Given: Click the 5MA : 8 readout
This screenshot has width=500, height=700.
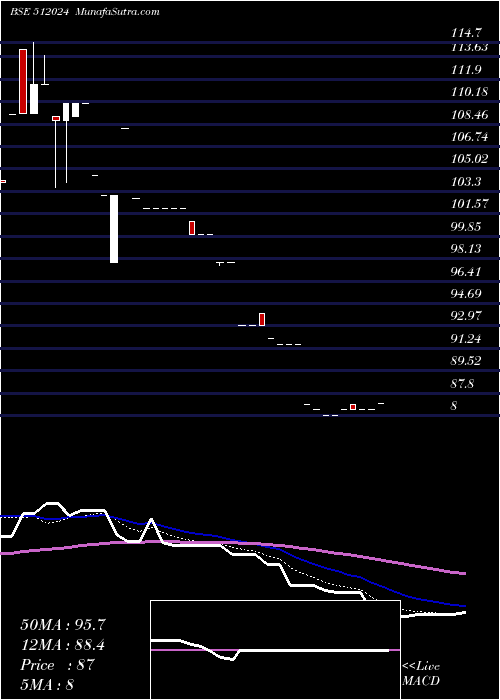Looking at the screenshot, I should [47, 684].
